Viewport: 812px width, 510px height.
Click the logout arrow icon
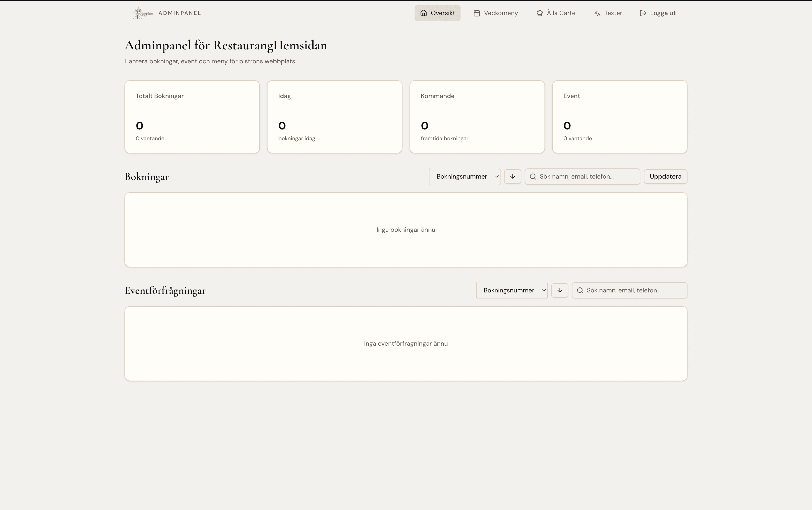(643, 13)
